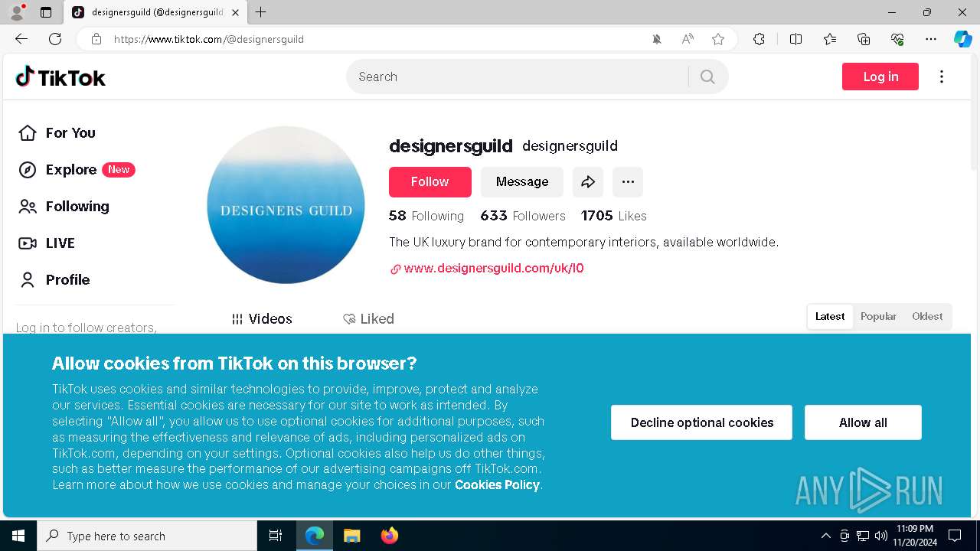The image size is (980, 551).
Task: Click the designersguild profile avatar
Action: (x=286, y=205)
